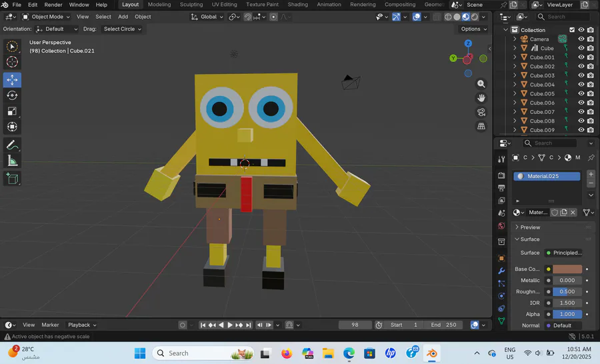The image size is (600, 364).
Task: Select the Annotate pencil tool
Action: pos(12,145)
